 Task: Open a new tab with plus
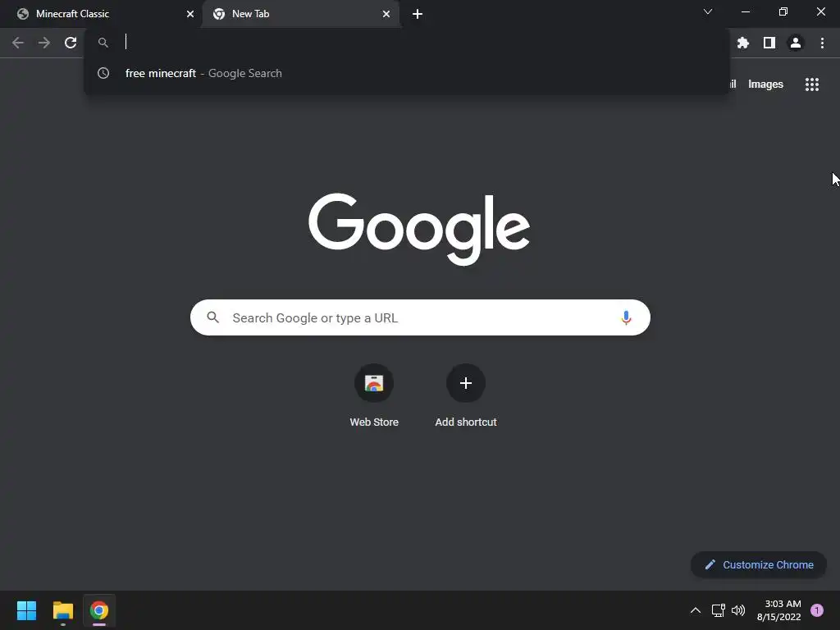click(x=418, y=14)
